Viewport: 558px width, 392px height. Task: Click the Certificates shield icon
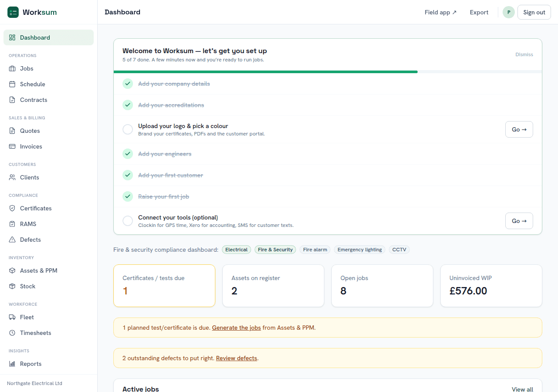pyautogui.click(x=12, y=208)
